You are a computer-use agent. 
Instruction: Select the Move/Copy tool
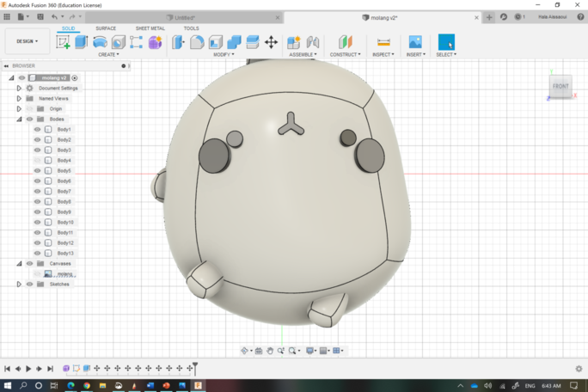click(x=271, y=42)
